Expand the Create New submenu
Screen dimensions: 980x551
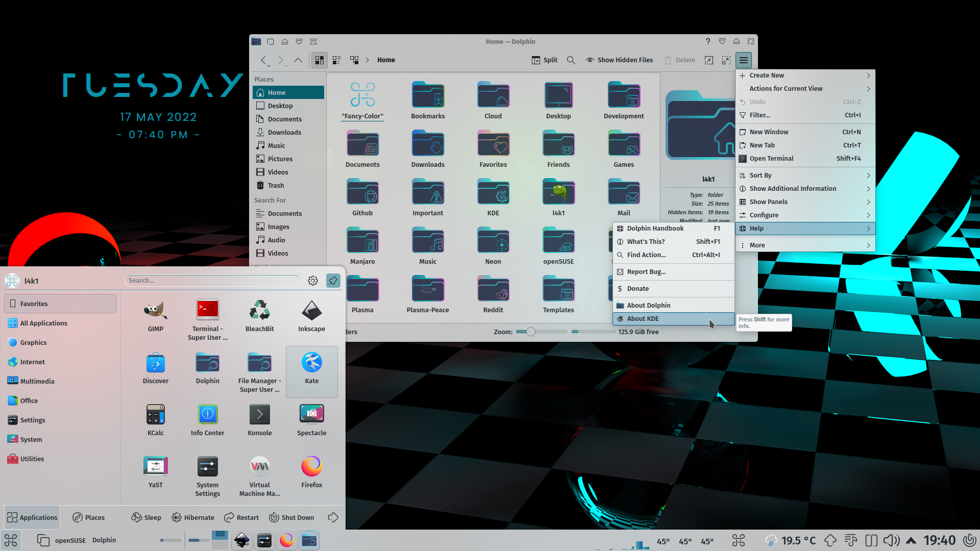coord(805,76)
